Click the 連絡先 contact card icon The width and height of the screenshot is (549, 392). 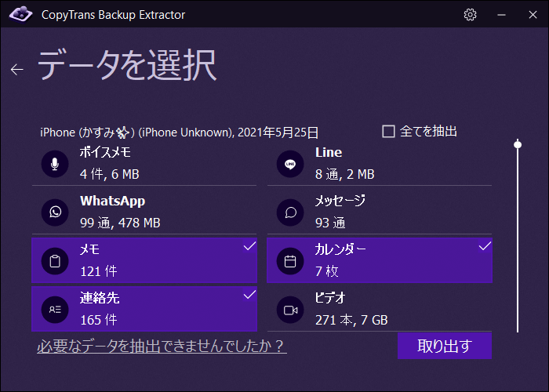[55, 310]
